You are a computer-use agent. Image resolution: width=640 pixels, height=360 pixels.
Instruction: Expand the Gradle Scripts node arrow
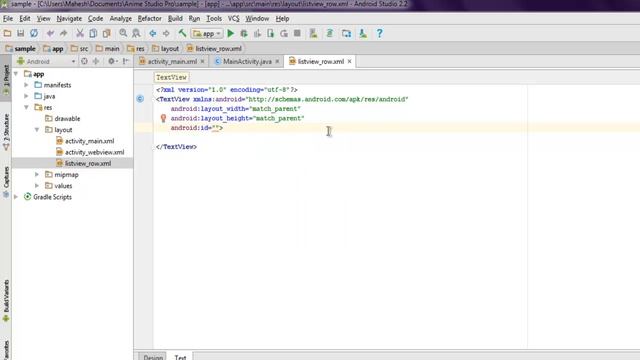pyautogui.click(x=16, y=197)
